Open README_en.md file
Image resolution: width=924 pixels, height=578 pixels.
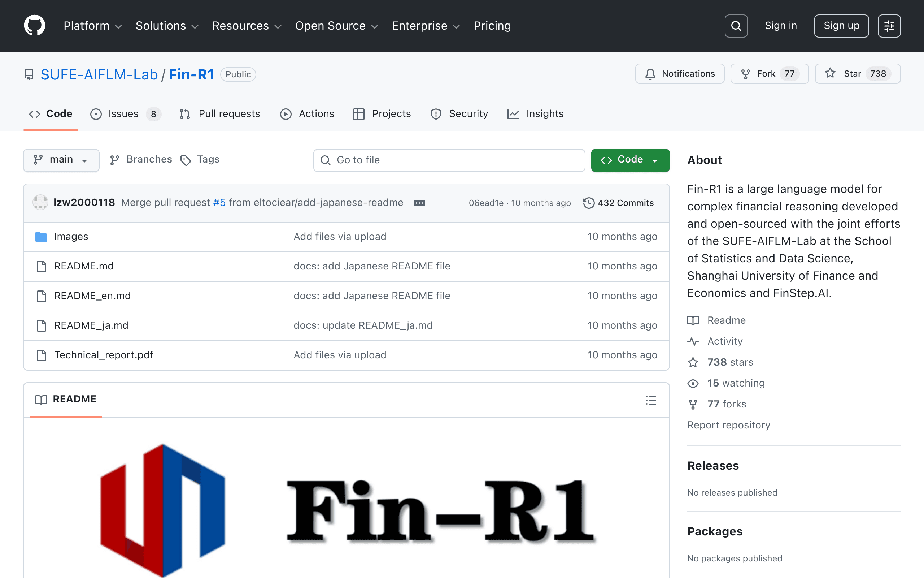point(92,296)
